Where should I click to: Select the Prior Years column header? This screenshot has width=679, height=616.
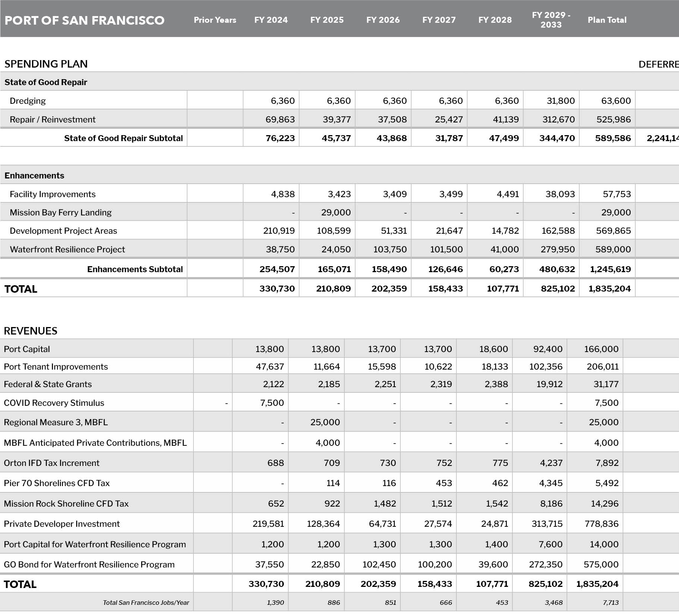click(215, 20)
